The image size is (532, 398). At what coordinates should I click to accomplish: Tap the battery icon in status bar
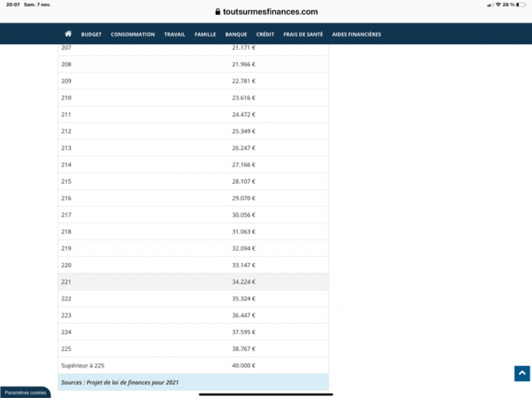(x=521, y=5)
